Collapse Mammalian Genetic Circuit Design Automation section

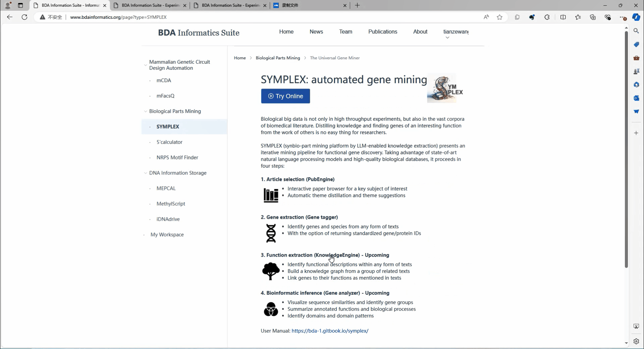pyautogui.click(x=145, y=65)
